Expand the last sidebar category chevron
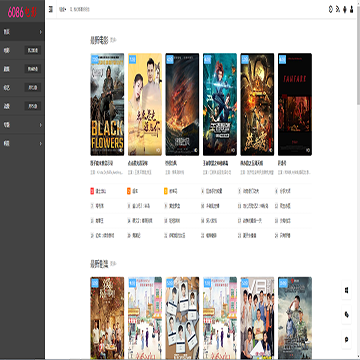This screenshot has height=360, width=360. point(41,143)
